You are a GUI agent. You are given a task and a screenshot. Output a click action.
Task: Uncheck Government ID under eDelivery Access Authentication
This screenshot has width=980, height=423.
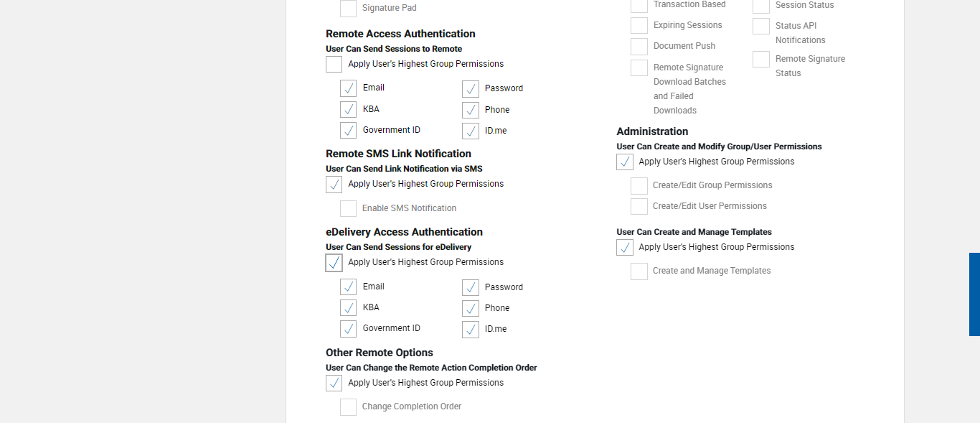pos(348,329)
